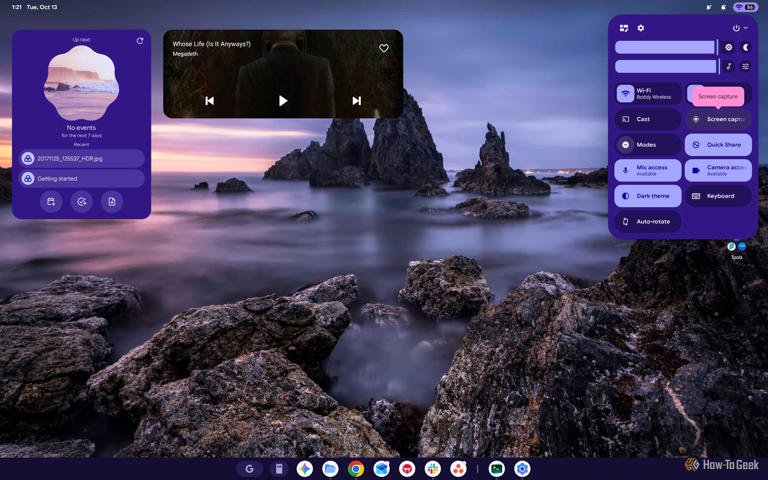Skip to the next track
The image size is (768, 480).
click(x=357, y=100)
